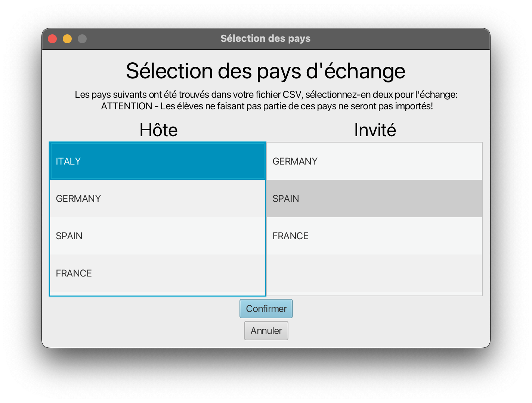Choose FRANCE as the host country
Viewport: 532px width, 403px height.
tap(157, 273)
